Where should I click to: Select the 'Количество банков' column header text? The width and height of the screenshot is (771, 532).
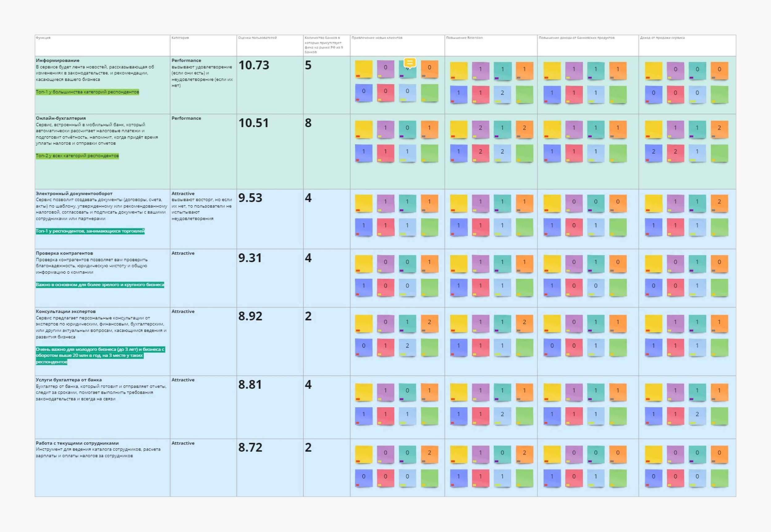click(x=323, y=45)
